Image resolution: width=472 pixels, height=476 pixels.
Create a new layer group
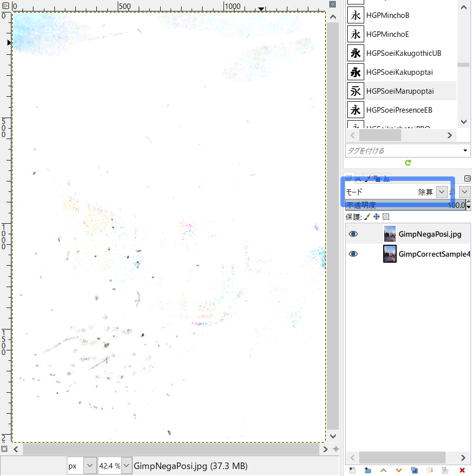(368, 470)
